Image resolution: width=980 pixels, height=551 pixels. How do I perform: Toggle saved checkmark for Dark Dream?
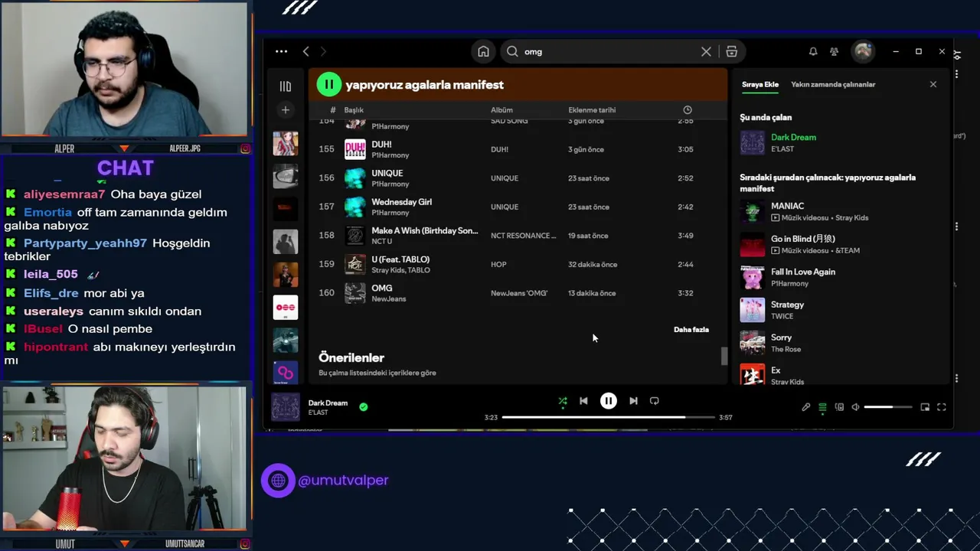pyautogui.click(x=364, y=407)
